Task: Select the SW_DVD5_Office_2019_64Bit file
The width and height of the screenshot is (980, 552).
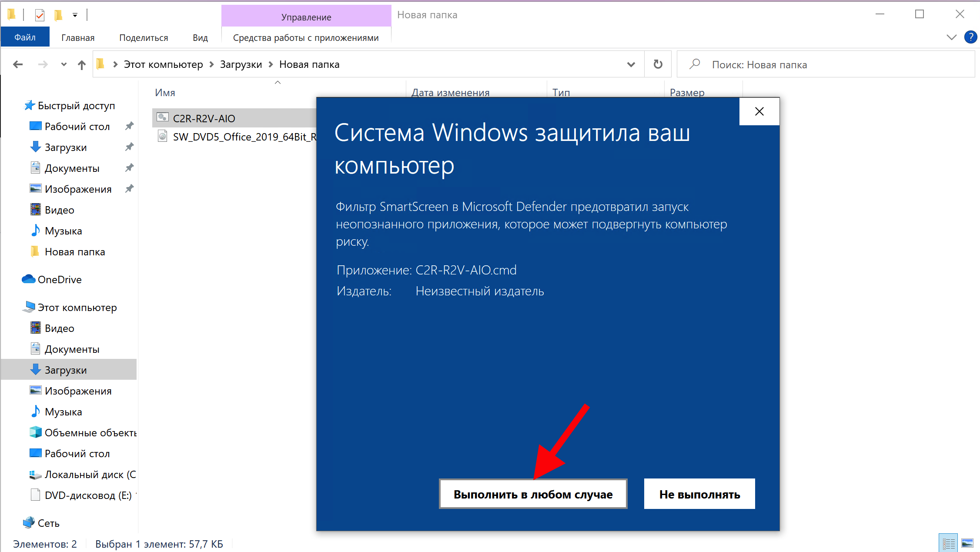Action: 244,137
